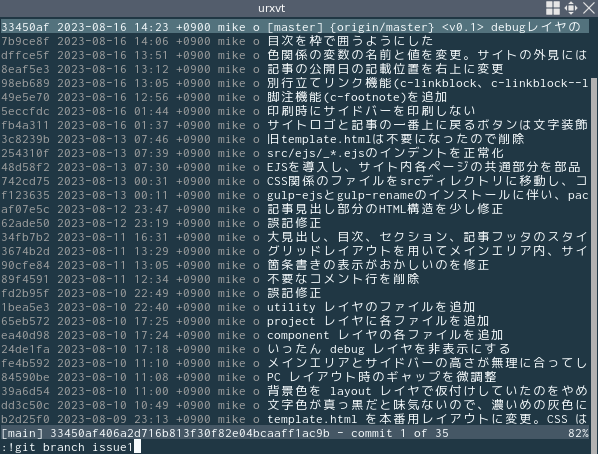Select commit row 7b9ce8f
The image size is (598, 454).
(x=294, y=41)
